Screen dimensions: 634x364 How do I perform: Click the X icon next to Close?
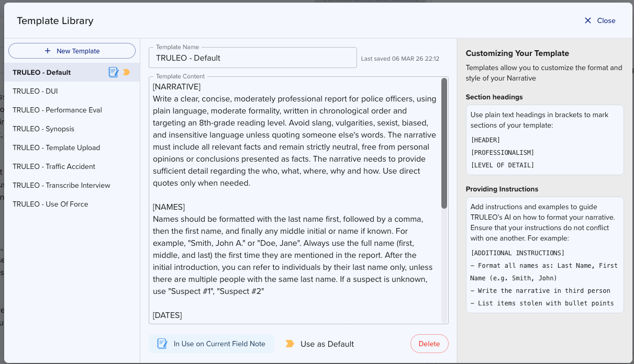587,20
